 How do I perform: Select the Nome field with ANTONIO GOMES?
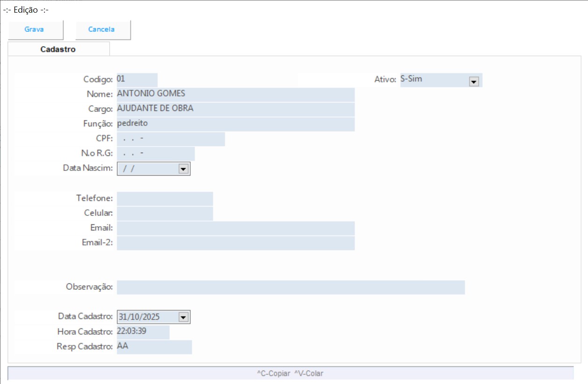(x=235, y=95)
